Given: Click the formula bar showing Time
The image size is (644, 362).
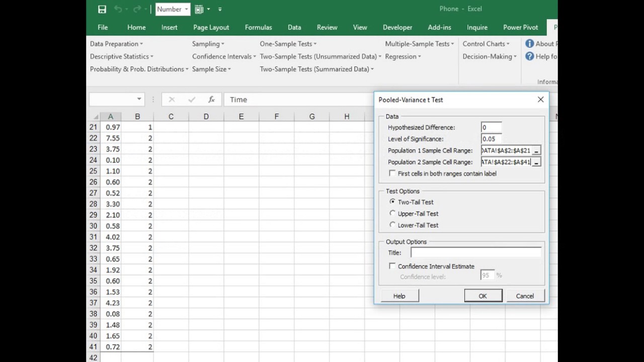Looking at the screenshot, I should (x=299, y=100).
